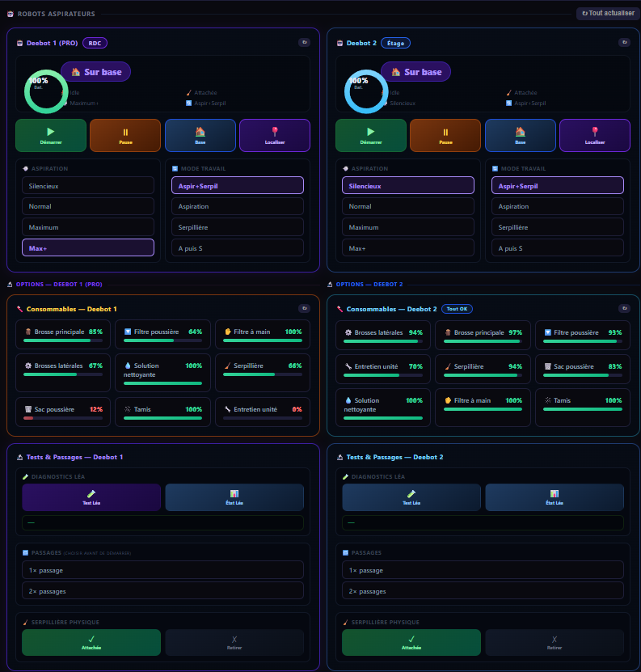This screenshot has width=641, height=672.
Task: Click the Deebot 1 Sur base status badge
Action: [x=96, y=72]
